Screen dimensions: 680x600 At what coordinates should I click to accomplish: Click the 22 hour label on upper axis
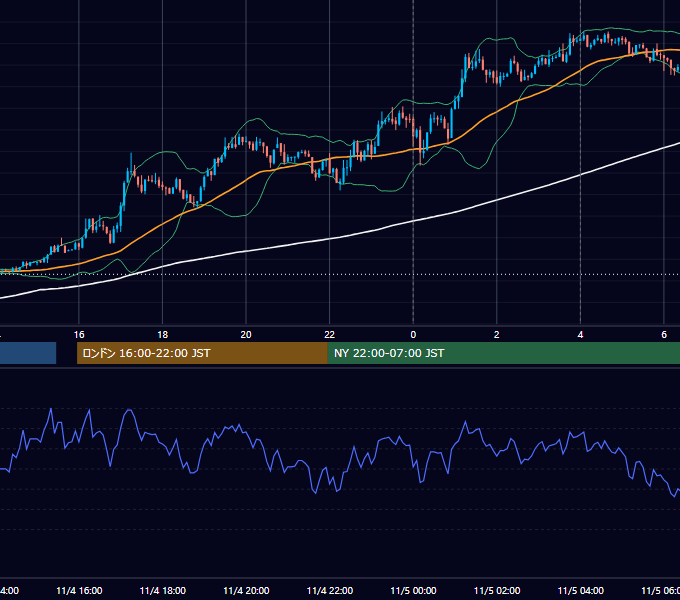330,335
